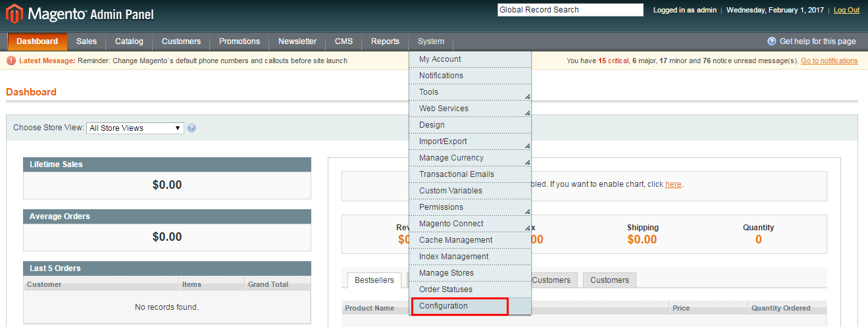Click the Shipping $0.00 amount
The image size is (868, 327).
[x=642, y=239]
